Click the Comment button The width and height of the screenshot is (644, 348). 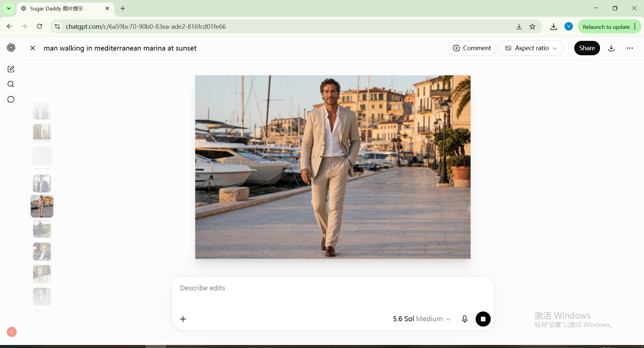coord(472,48)
